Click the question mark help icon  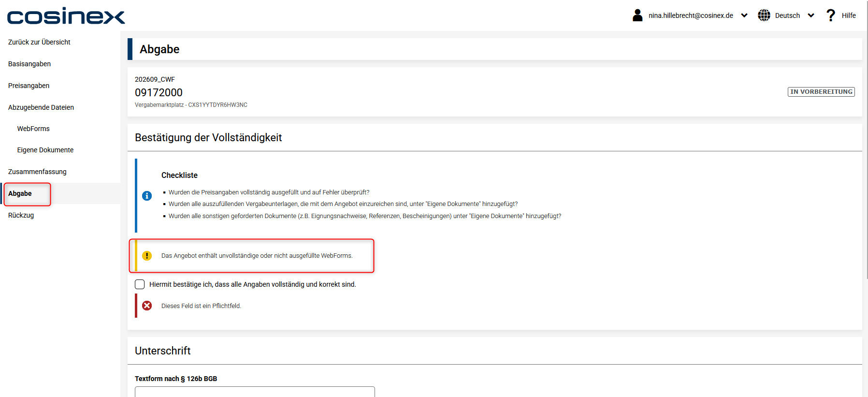coord(831,15)
